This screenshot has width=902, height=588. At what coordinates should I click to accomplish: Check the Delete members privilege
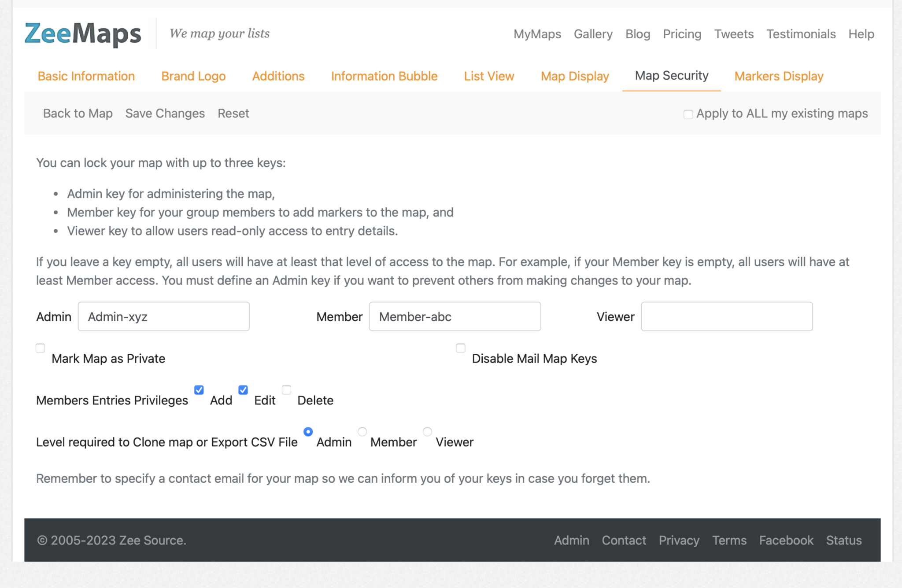click(x=286, y=390)
